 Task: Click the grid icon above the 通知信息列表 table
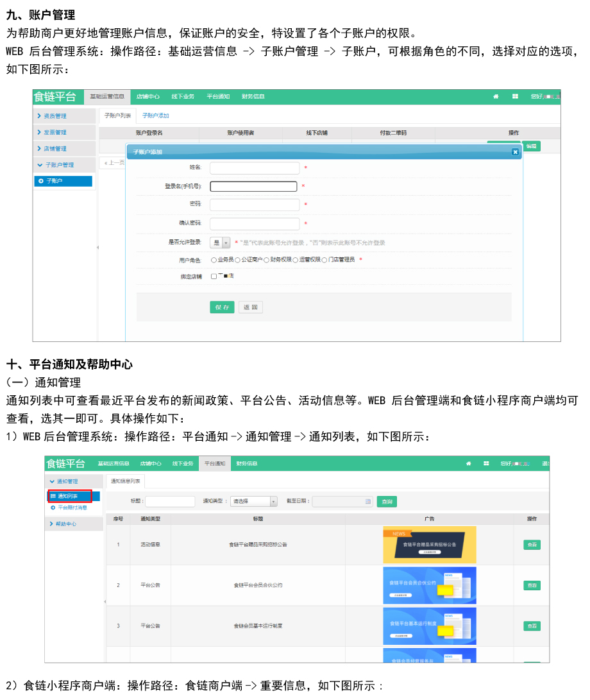pyautogui.click(x=486, y=463)
